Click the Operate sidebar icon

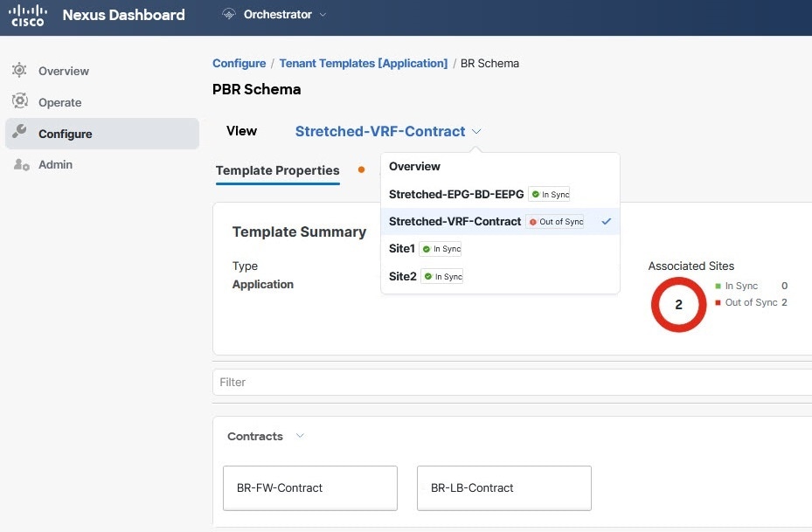tap(20, 101)
